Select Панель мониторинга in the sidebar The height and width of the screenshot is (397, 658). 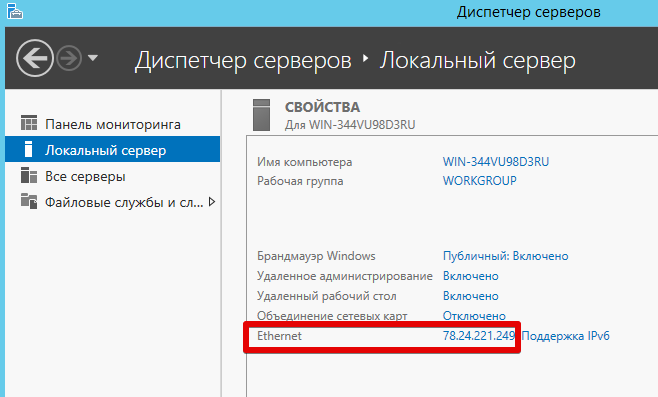pos(113,124)
